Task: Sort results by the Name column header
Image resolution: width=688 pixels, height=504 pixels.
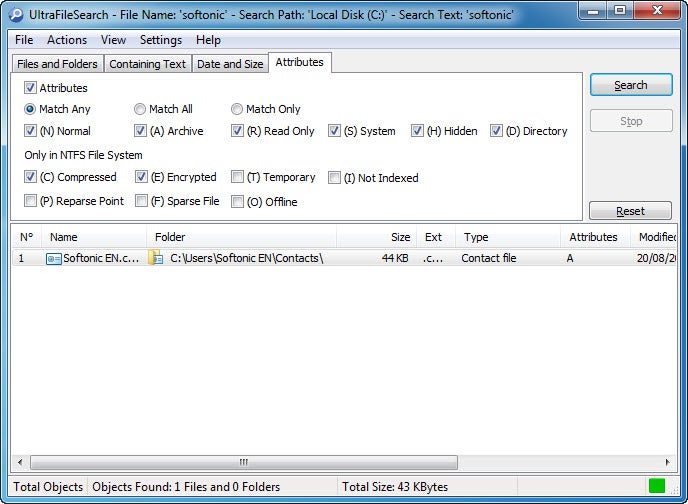Action: click(94, 237)
